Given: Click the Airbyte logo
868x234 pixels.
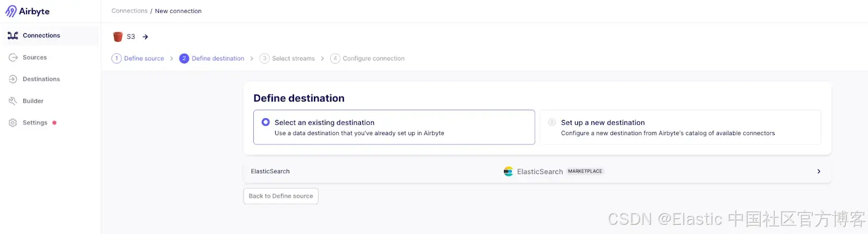Looking at the screenshot, I should coord(27,11).
